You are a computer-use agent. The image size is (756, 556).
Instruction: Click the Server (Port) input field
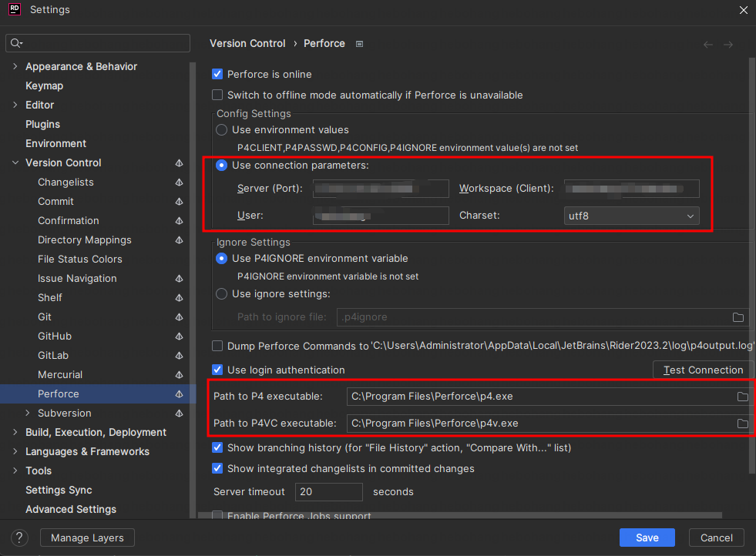[381, 189]
